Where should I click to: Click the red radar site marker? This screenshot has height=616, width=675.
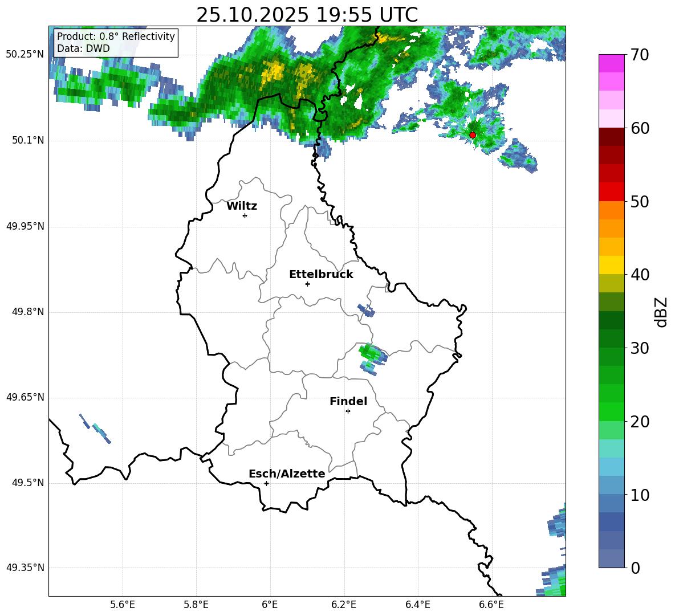pos(472,135)
